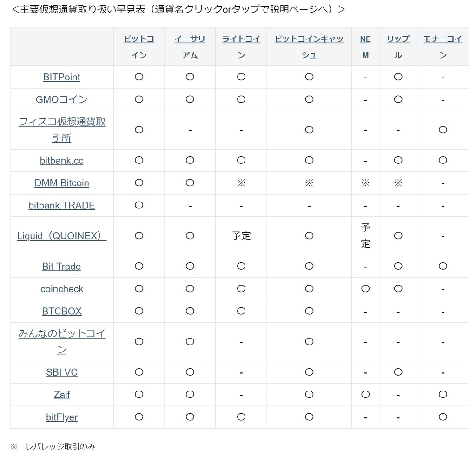
Task: Click the circle in Zaif's モナーコイン cell
Action: point(443,394)
